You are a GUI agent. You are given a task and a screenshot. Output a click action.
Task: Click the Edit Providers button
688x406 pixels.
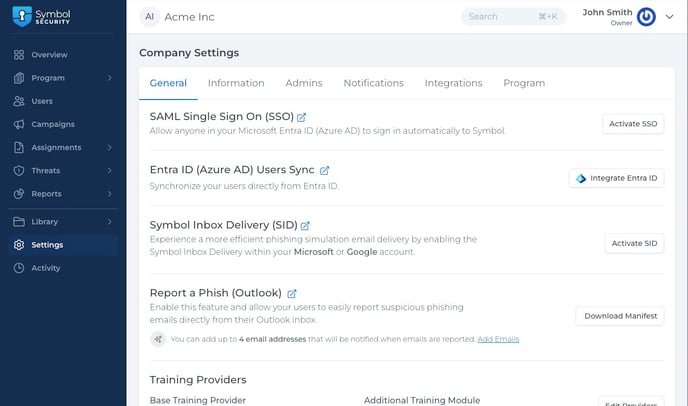631,403
